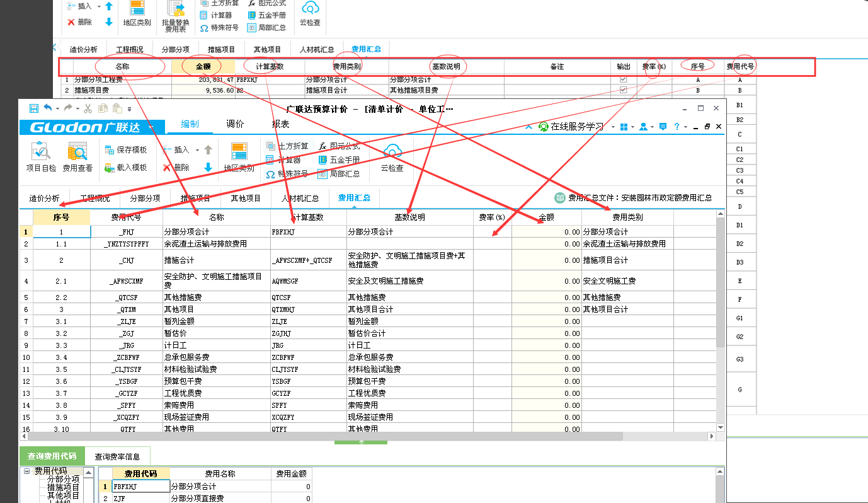Select the 余泥渣土运输与排放费用 name cell
Screen dimensions: 868x503
click(x=216, y=244)
